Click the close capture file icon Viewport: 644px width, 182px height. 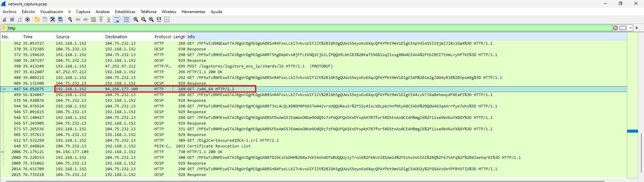point(53,20)
